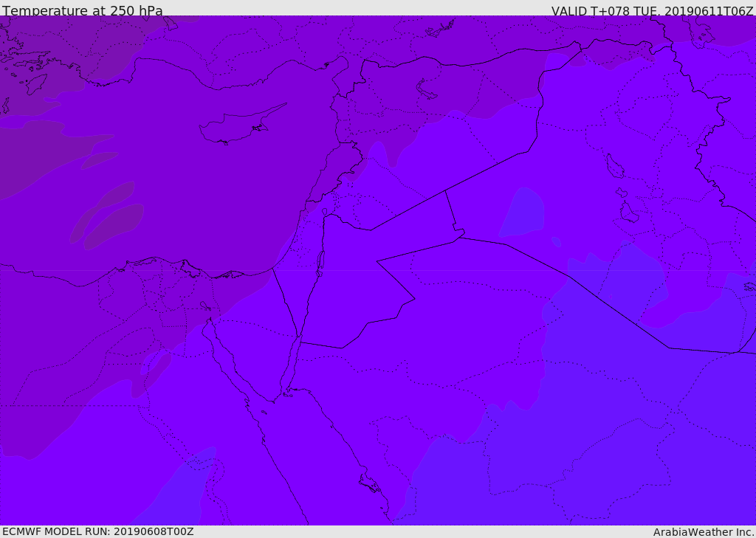
Task: Click the island of Cyprus on map
Action: coord(242,125)
